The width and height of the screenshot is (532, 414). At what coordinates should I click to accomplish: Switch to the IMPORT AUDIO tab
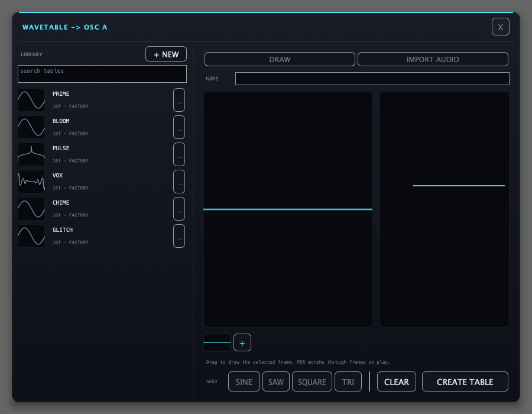tap(433, 59)
